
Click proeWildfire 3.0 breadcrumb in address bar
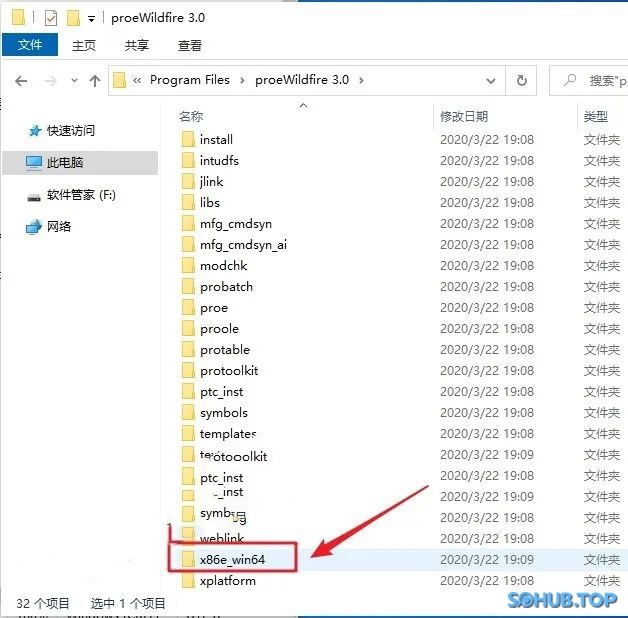(x=302, y=80)
